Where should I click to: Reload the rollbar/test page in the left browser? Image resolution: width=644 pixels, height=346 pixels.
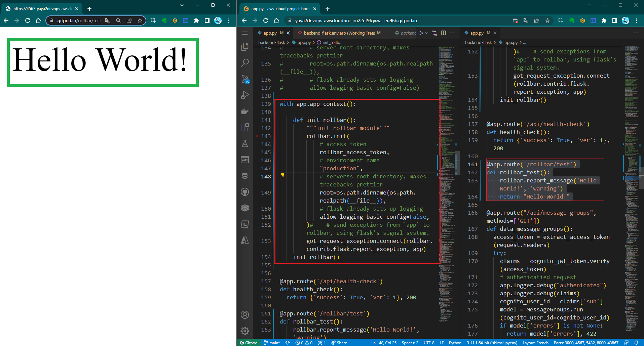28,20
